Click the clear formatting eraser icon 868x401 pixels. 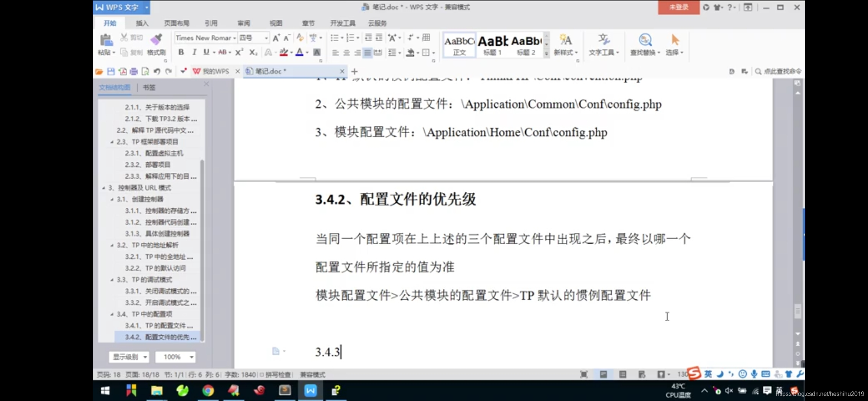pyautogui.click(x=300, y=38)
